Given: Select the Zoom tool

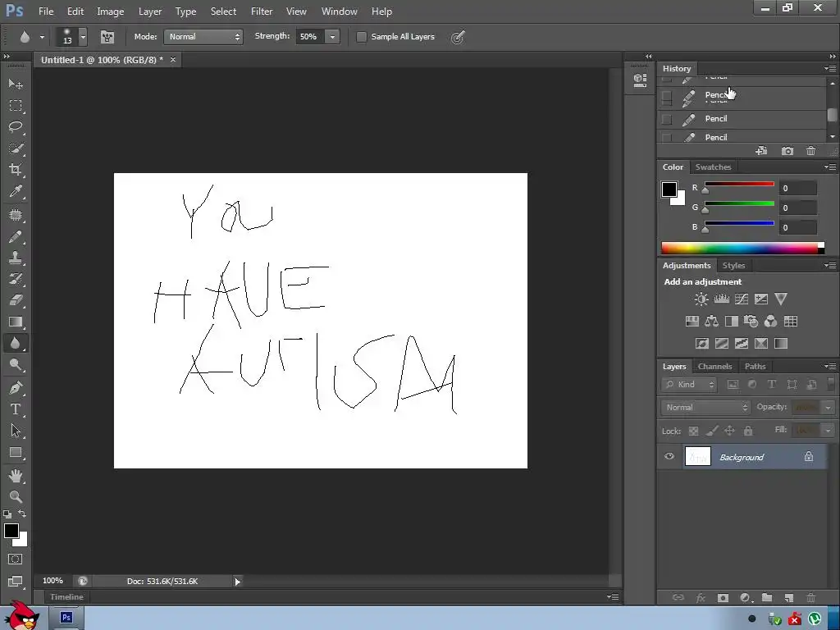Looking at the screenshot, I should pyautogui.click(x=15, y=496).
